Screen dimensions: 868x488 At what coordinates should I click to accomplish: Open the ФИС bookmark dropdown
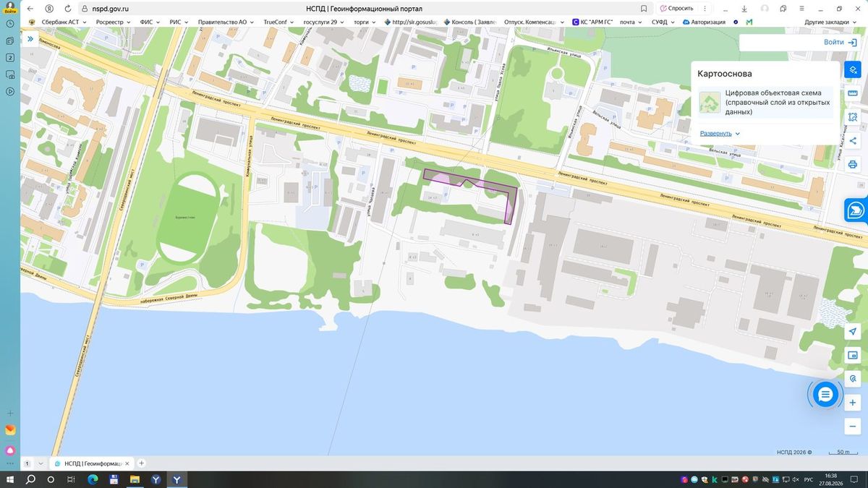click(150, 22)
